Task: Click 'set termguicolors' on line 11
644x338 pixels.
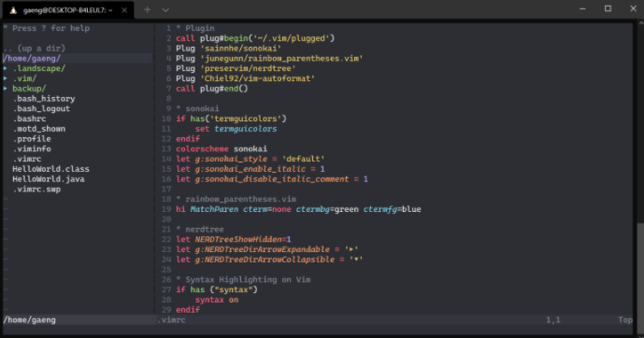Action: (x=236, y=129)
